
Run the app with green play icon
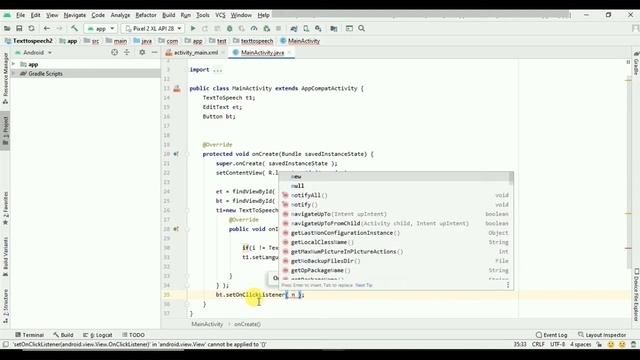193,29
